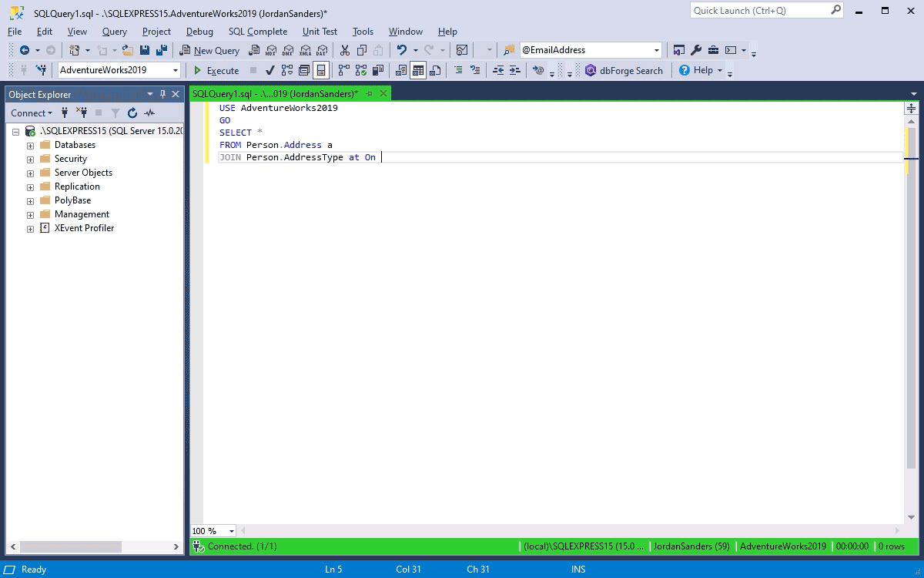The width and height of the screenshot is (924, 578).
Task: Parse the query with the checkmark icon
Action: pos(270,70)
